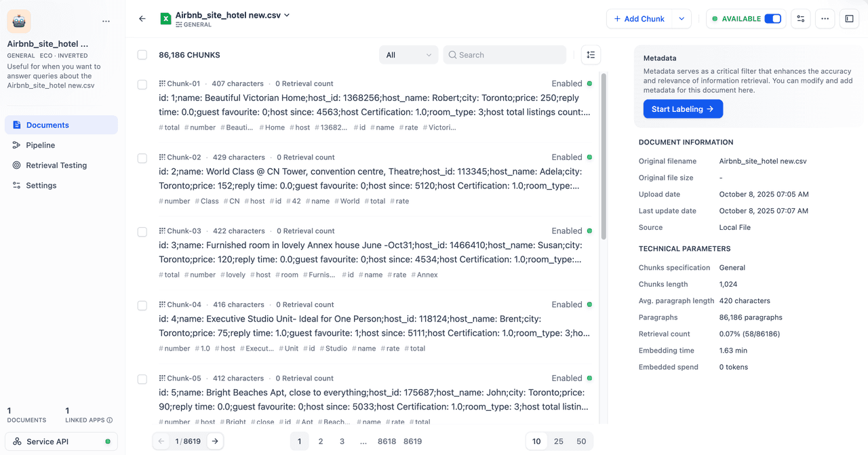Toggle the AVAILABLE document switch
This screenshot has width=868, height=455.
(x=772, y=19)
